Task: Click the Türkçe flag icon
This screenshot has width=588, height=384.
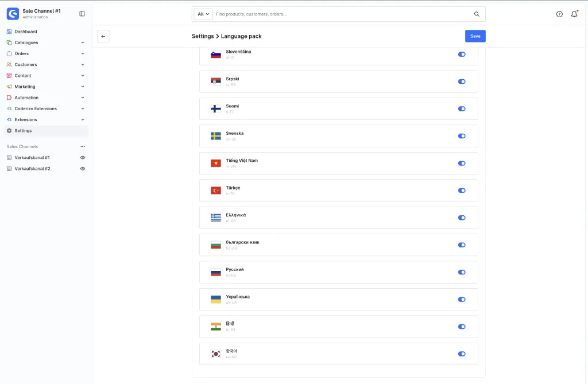Action: tap(216, 191)
